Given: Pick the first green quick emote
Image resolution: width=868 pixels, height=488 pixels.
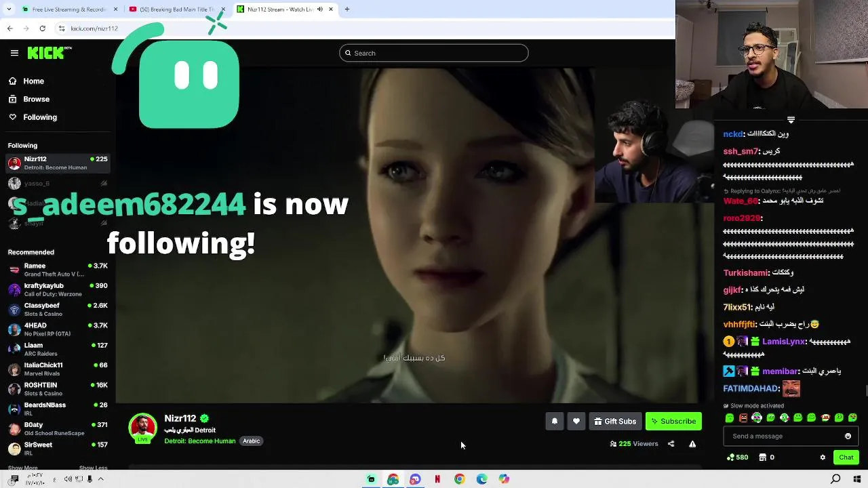Looking at the screenshot, I should pos(730,418).
